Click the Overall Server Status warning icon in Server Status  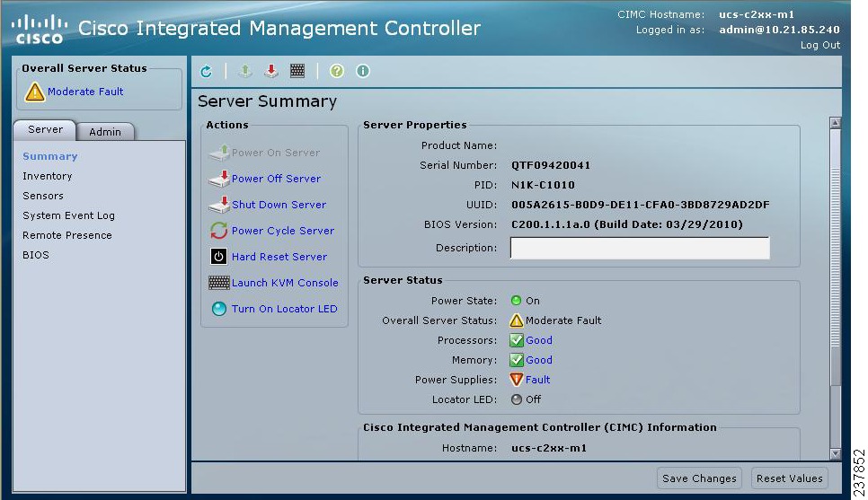pyautogui.click(x=517, y=320)
